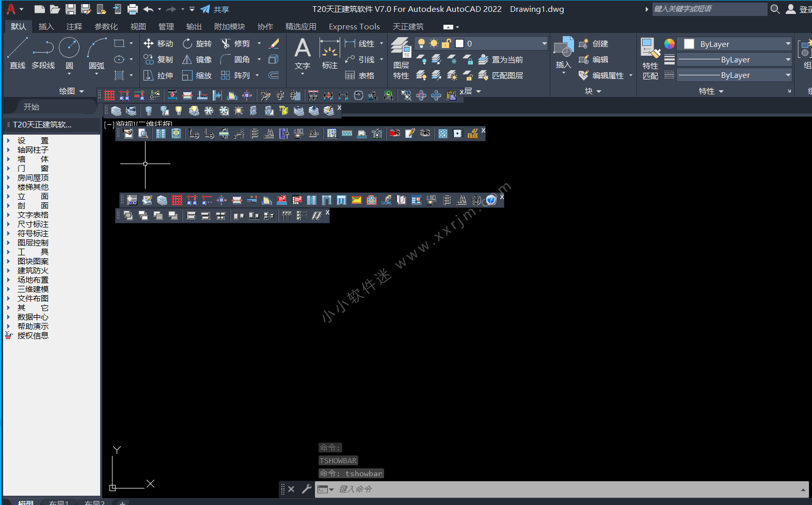Click 匹配图层 (Match Layer) button

tap(501, 75)
